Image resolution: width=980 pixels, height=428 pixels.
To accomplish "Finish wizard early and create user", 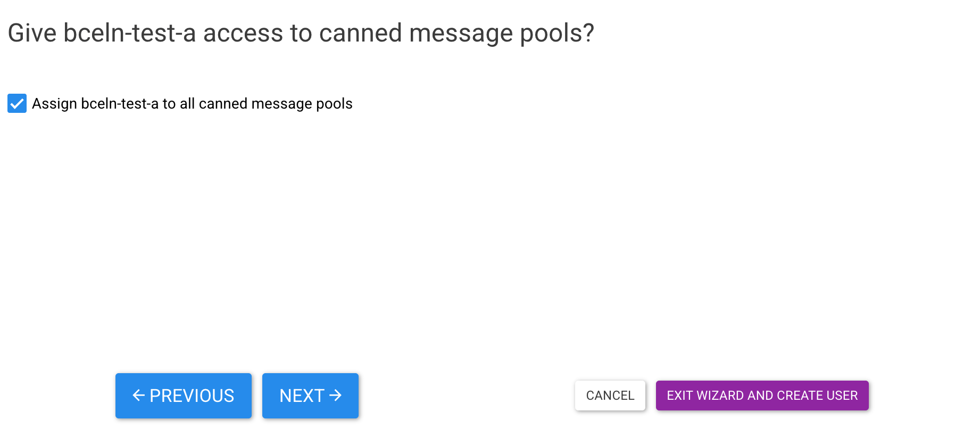I will pos(762,396).
